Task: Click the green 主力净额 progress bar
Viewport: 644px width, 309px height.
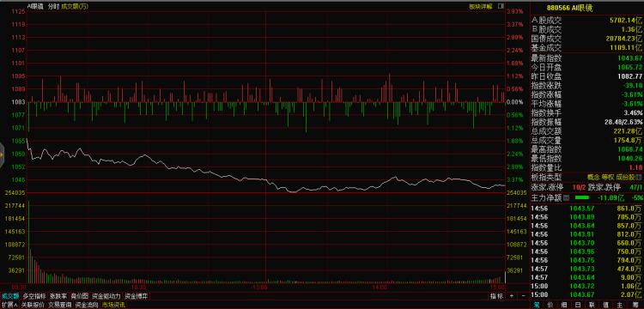Action: (582, 197)
